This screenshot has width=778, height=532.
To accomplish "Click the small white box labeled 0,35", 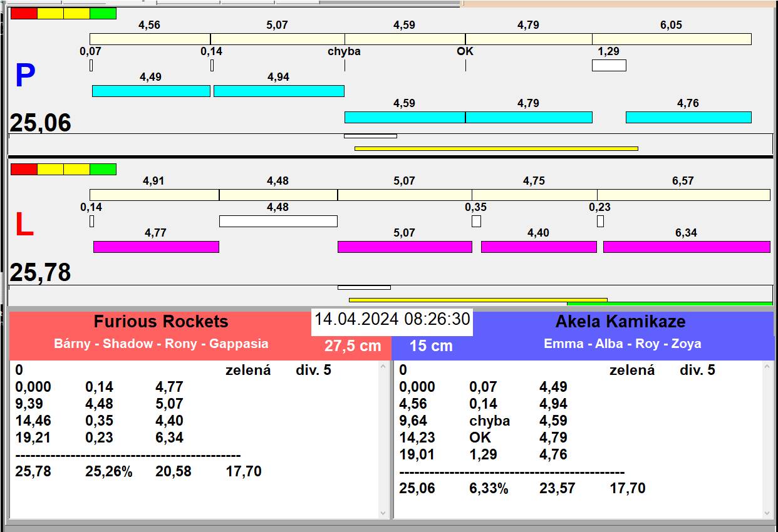I will pos(476,221).
